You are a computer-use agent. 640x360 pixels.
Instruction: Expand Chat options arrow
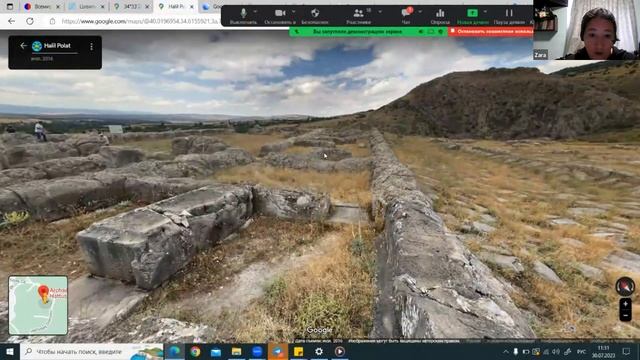pos(420,12)
